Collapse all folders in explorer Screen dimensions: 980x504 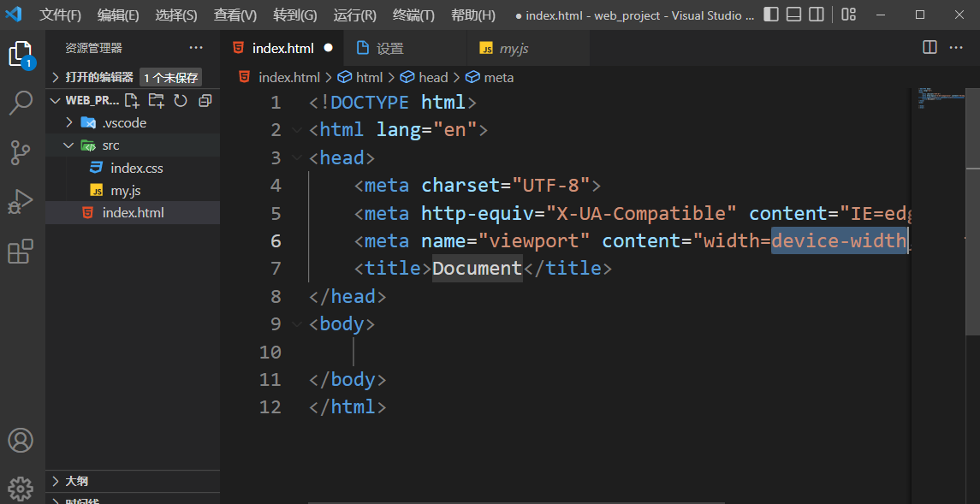pyautogui.click(x=205, y=101)
